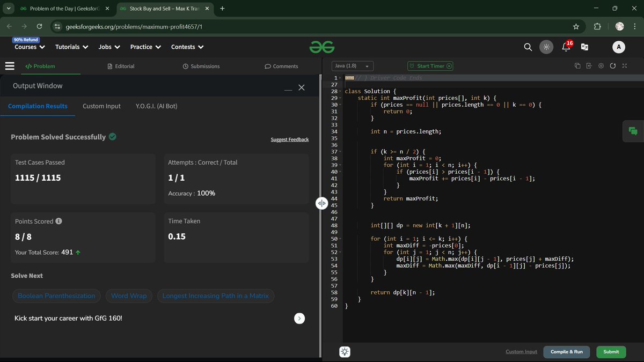This screenshot has height=362, width=644.
Task: Click the 1115 / 1115 test cases value
Action: pyautogui.click(x=38, y=178)
